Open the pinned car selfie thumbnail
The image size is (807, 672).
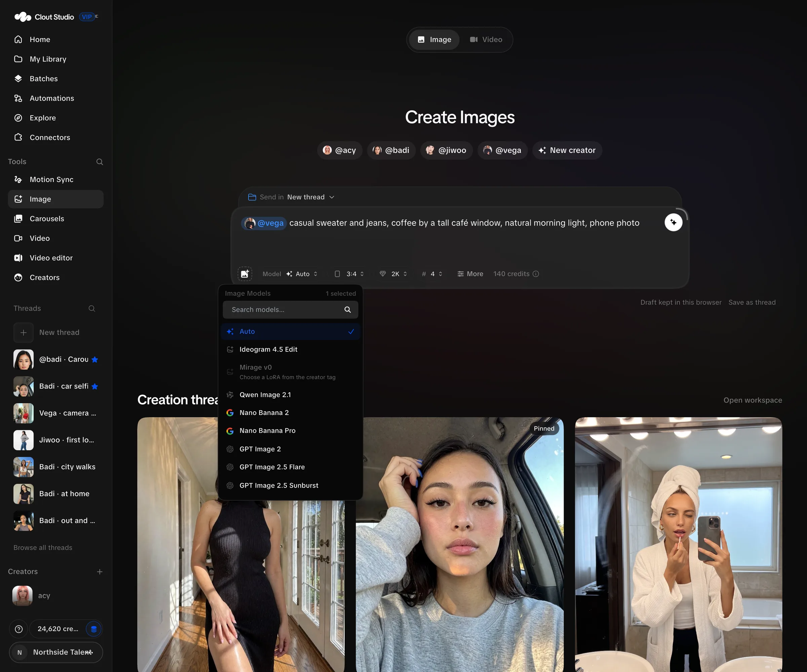point(460,545)
